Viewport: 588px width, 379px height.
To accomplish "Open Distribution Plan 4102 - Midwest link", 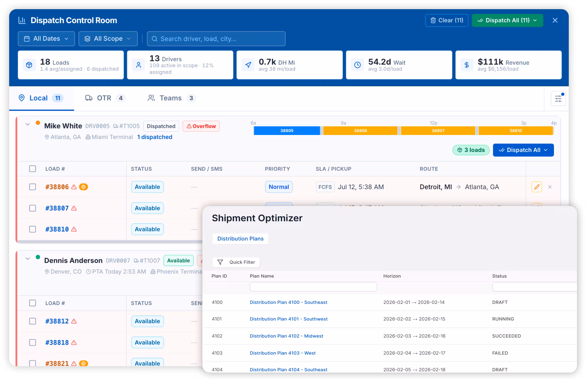I will pyautogui.click(x=286, y=336).
